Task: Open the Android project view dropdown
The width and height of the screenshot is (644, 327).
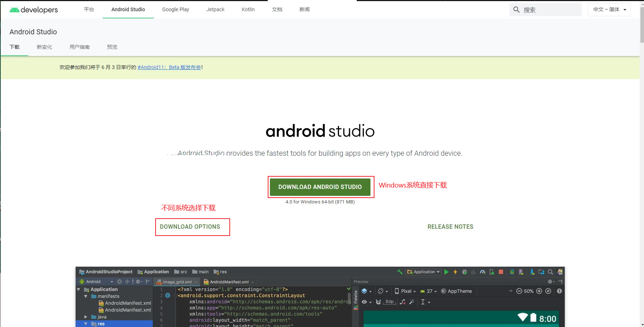Action: coord(96,281)
